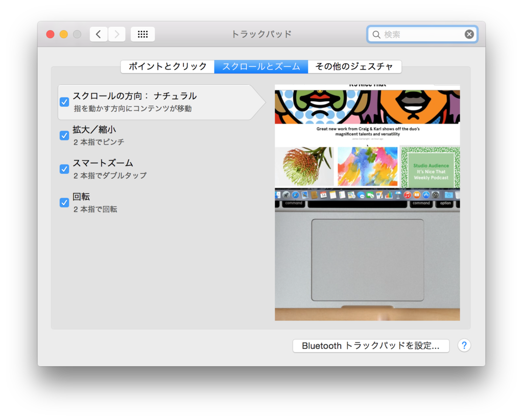The width and height of the screenshot is (523, 420).
Task: Click the 2 本指でダブルタップ description
Action: [x=110, y=175]
